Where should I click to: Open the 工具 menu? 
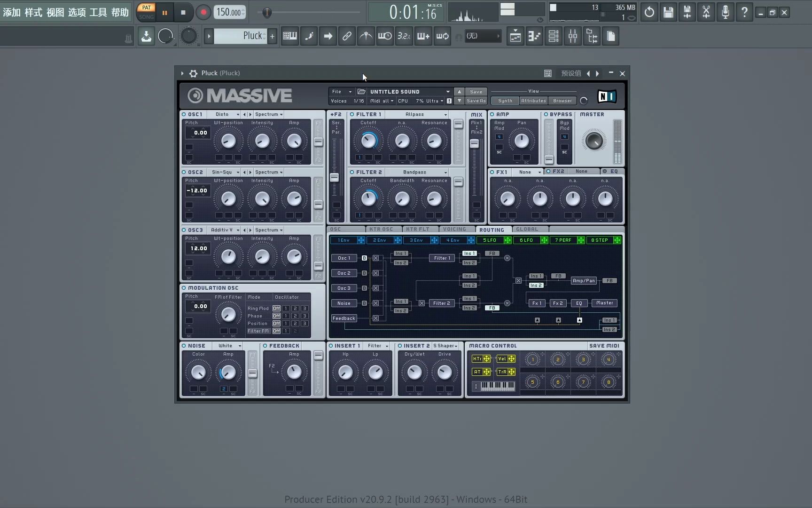tap(98, 13)
